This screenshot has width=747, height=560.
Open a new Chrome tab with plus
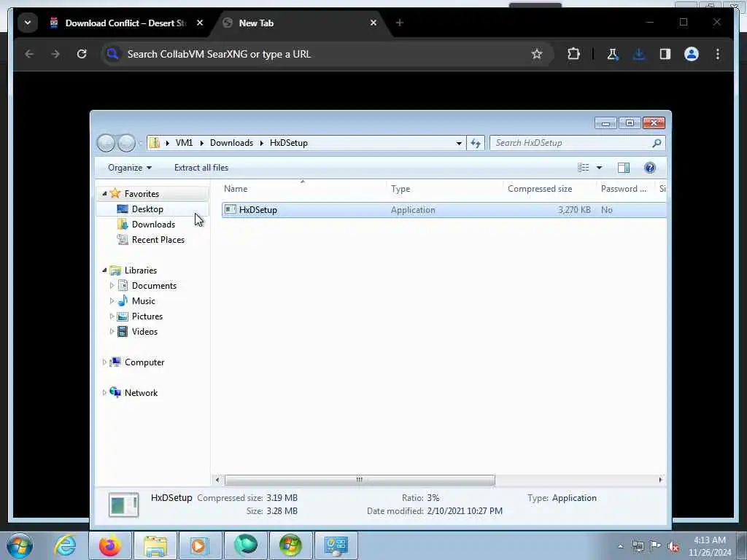tap(400, 23)
